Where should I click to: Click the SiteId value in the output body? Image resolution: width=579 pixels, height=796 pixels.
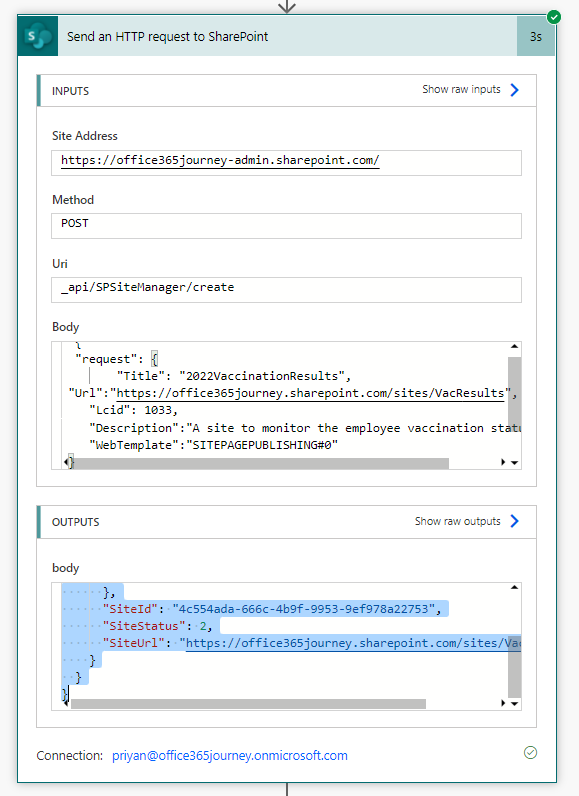(x=303, y=609)
